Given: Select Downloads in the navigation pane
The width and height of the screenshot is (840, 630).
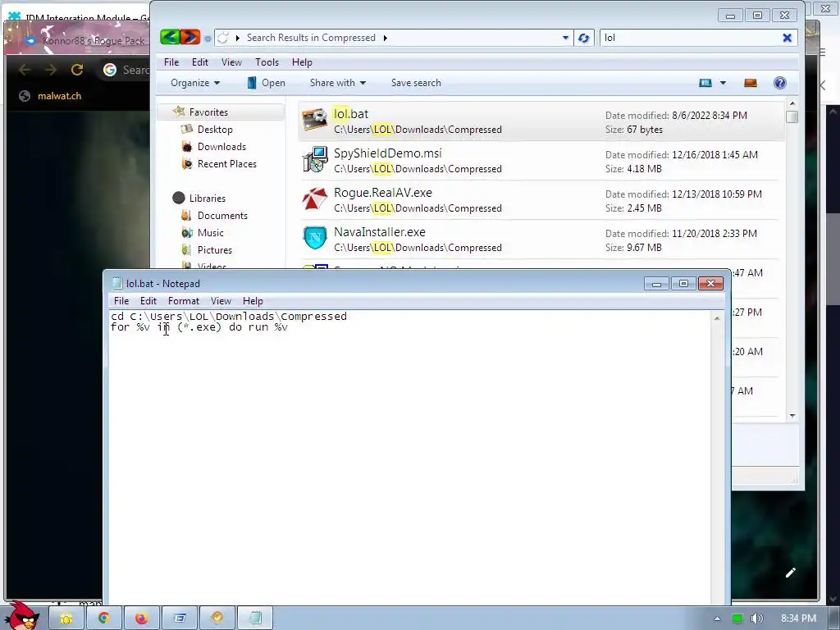Looking at the screenshot, I should [x=221, y=146].
